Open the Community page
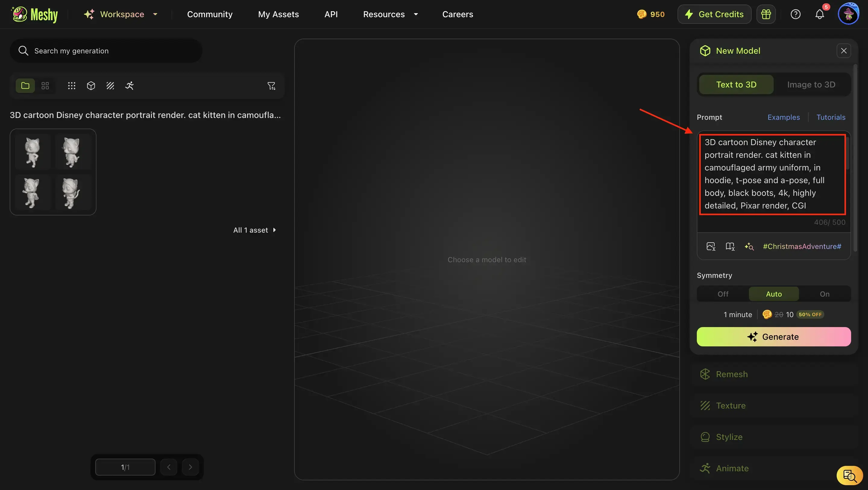The width and height of the screenshot is (868, 490). tap(209, 14)
